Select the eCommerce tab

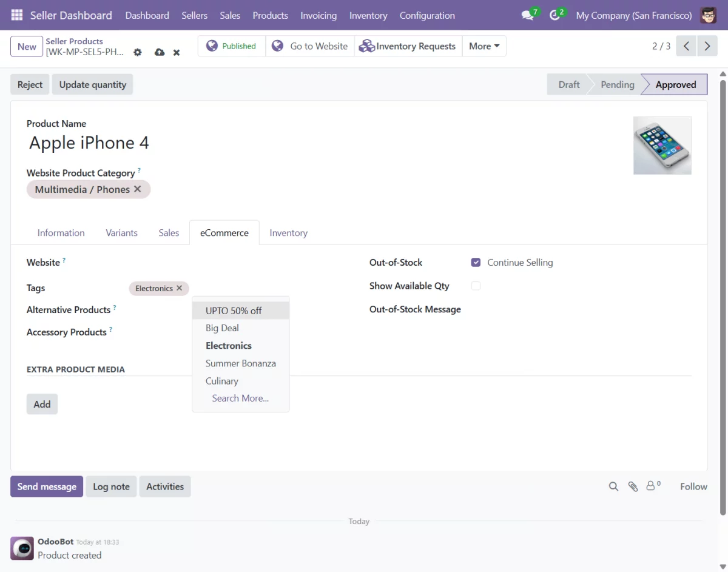pos(224,233)
